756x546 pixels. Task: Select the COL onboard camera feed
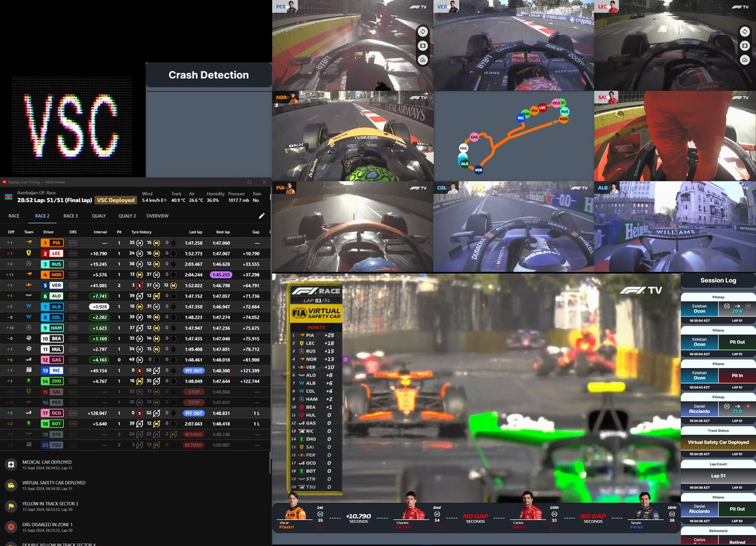513,227
